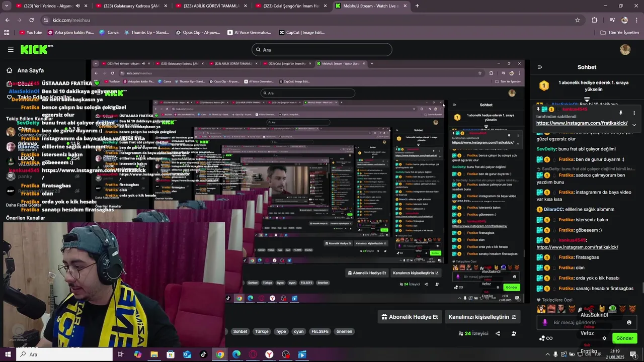This screenshot has width=644, height=362.
Task: Select the Türkçe tag
Action: [x=262, y=331]
